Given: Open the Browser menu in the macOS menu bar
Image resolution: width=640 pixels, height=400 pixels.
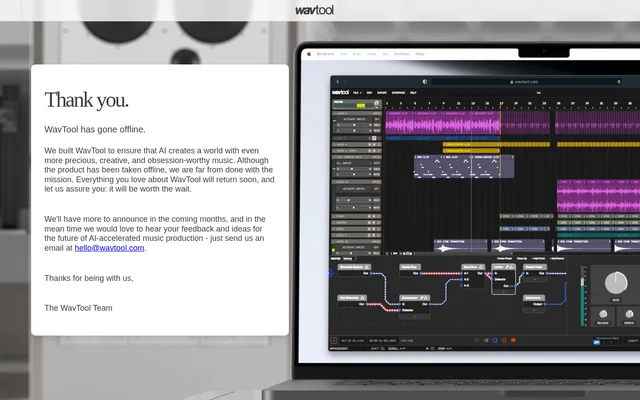Looking at the screenshot, I should pos(326,53).
